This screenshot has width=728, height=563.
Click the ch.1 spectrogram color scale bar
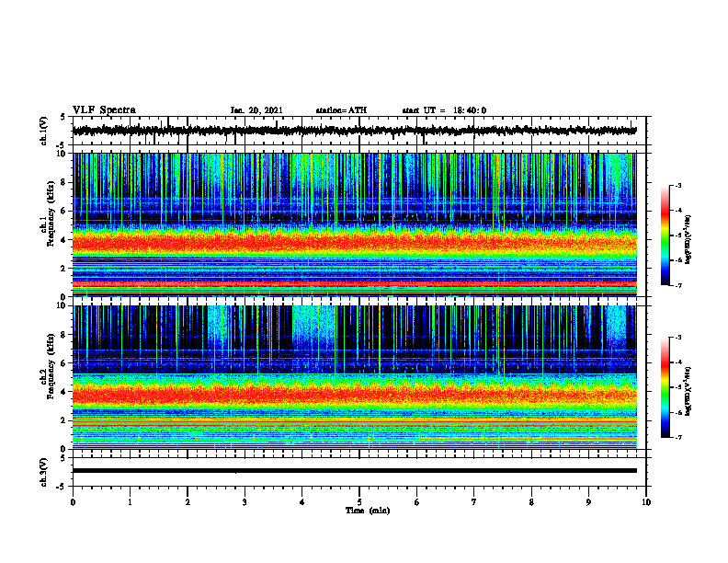pos(665,236)
